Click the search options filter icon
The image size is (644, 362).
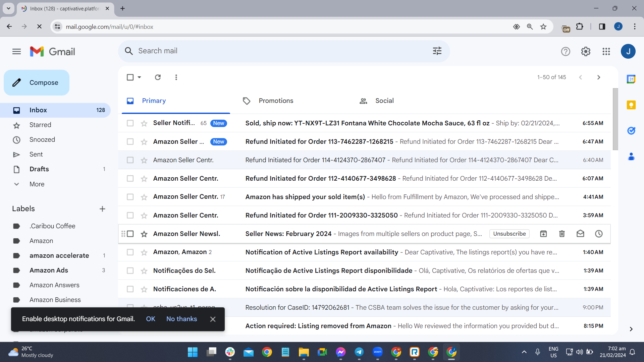pyautogui.click(x=437, y=51)
